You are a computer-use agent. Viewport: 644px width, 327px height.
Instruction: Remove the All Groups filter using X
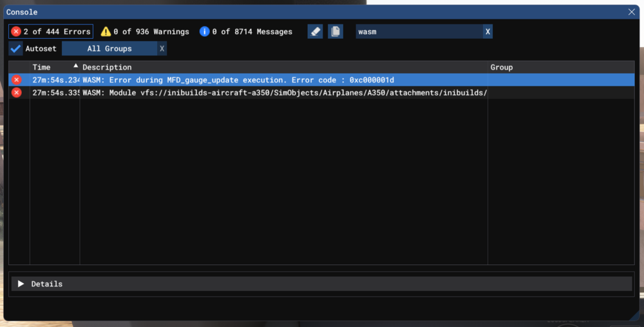point(162,48)
